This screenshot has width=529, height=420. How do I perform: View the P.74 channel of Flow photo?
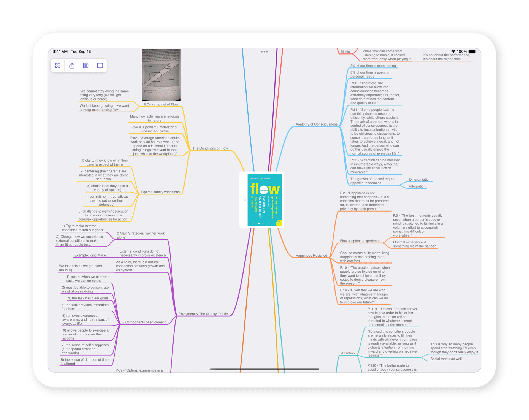pyautogui.click(x=161, y=75)
